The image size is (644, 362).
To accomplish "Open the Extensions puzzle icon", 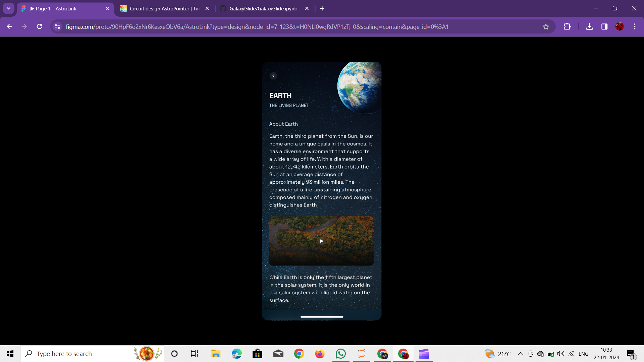I will click(x=567, y=26).
